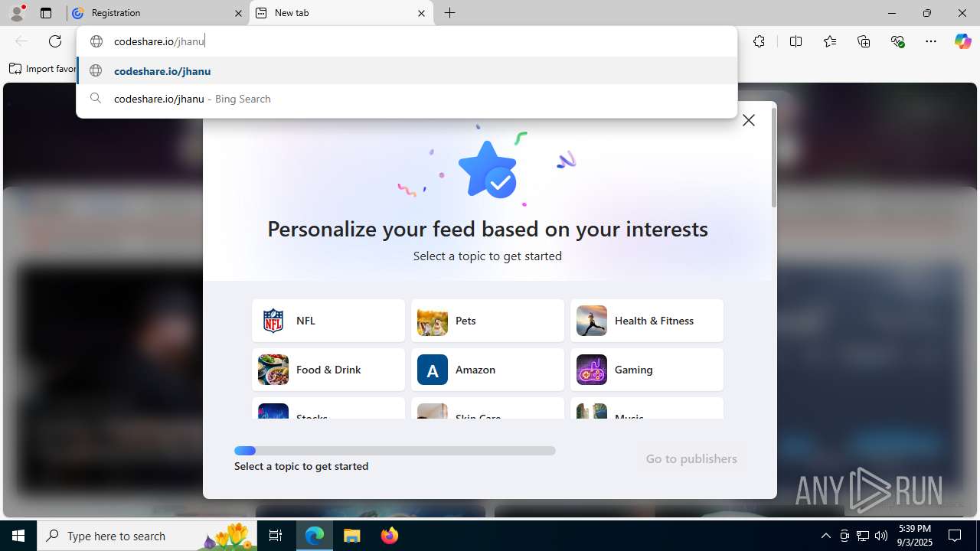Open the Windows Start menu
The width and height of the screenshot is (980, 551).
(x=18, y=536)
